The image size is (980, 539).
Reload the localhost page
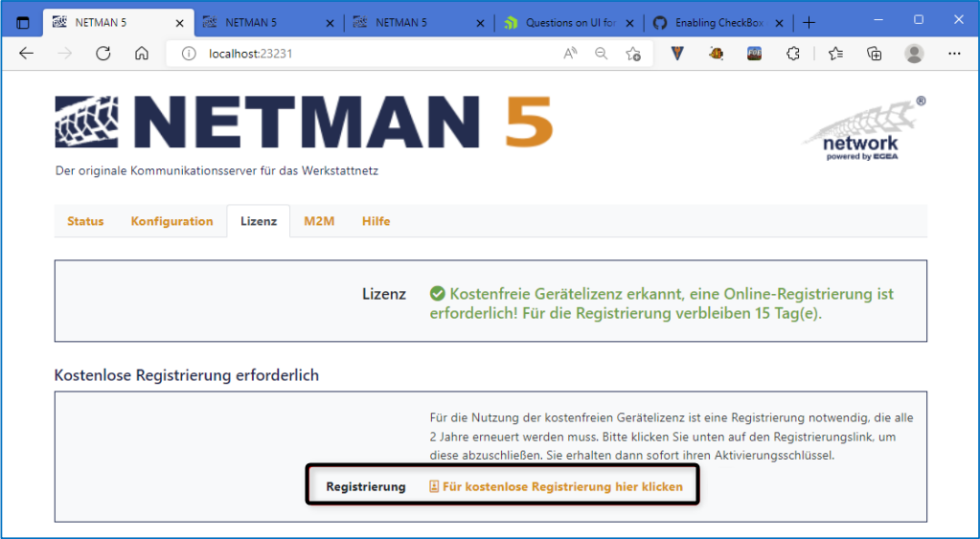click(x=103, y=54)
